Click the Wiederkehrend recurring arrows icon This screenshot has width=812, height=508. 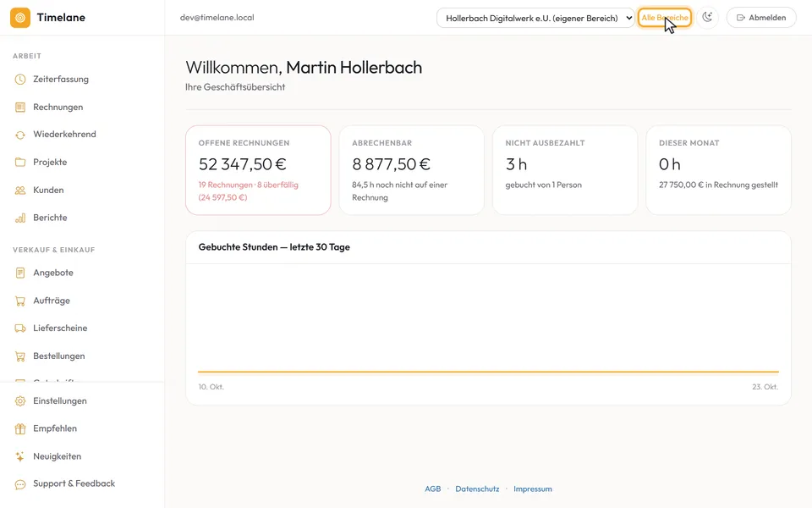click(x=20, y=135)
